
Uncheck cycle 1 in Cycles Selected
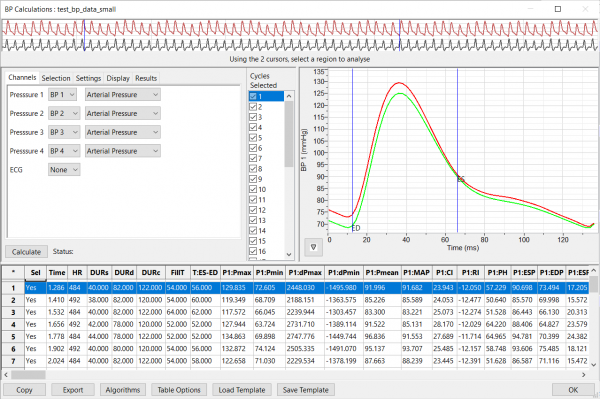click(x=253, y=96)
